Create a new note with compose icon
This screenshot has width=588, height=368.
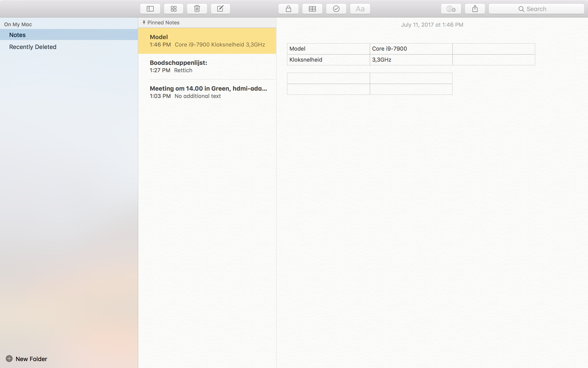(x=220, y=9)
